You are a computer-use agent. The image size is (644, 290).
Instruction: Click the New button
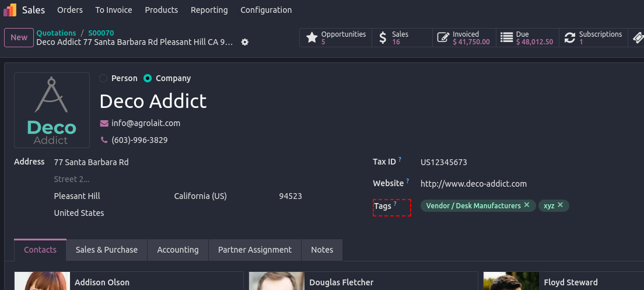pyautogui.click(x=19, y=37)
